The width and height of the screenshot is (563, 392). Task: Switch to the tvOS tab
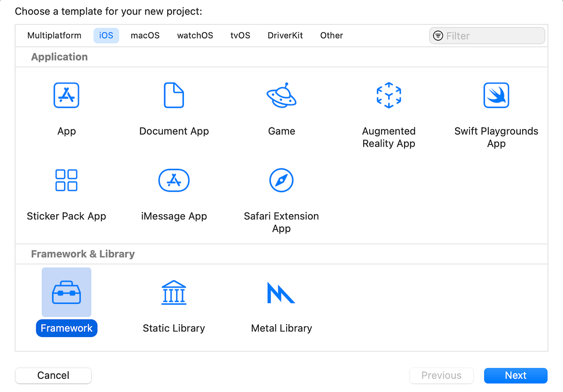point(240,35)
